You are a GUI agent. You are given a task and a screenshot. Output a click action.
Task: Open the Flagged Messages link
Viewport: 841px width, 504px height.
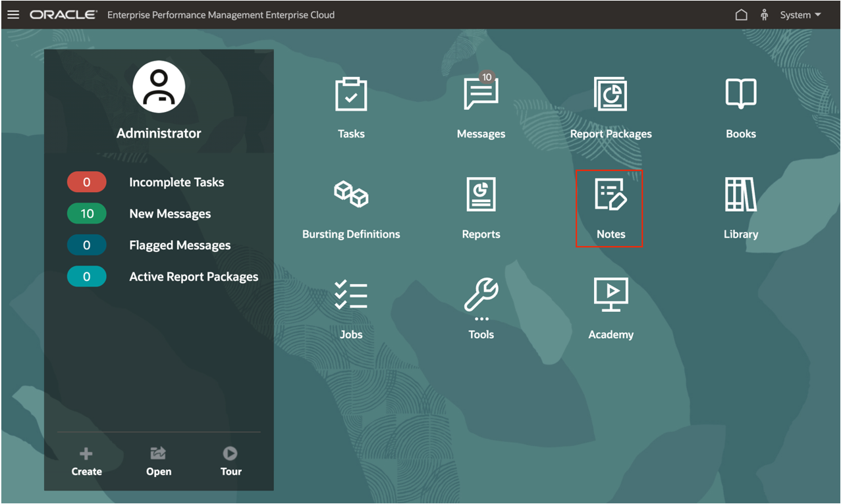point(180,245)
